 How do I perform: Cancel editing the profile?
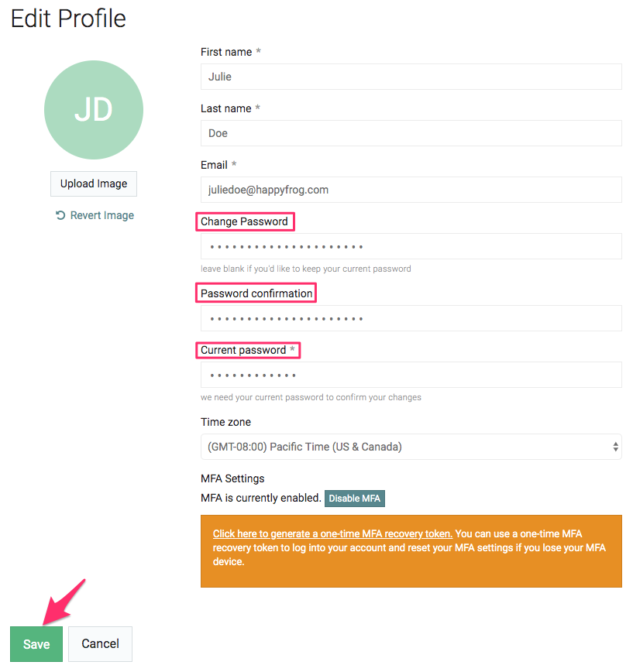click(x=100, y=644)
